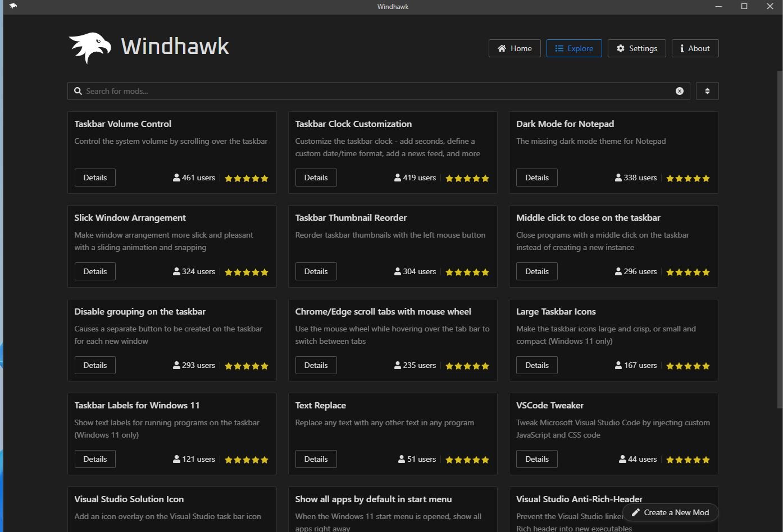Clear the search field with X icon
Screen dimensions: 783x532
[x=680, y=91]
